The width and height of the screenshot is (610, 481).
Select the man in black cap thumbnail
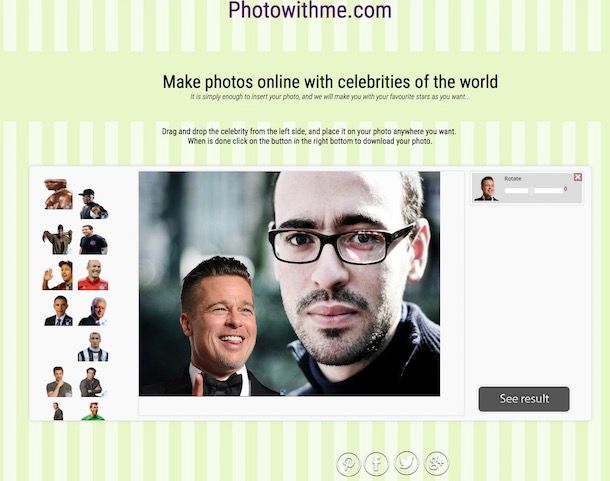[x=93, y=204]
